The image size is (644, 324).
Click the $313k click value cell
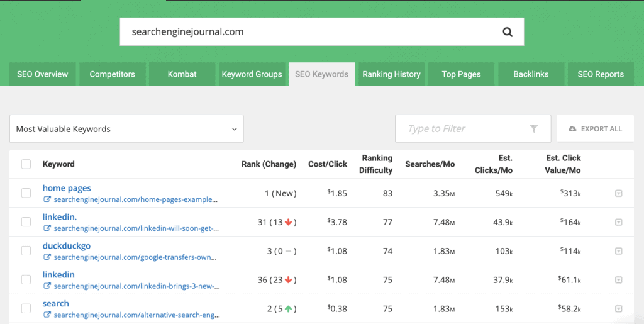(570, 193)
